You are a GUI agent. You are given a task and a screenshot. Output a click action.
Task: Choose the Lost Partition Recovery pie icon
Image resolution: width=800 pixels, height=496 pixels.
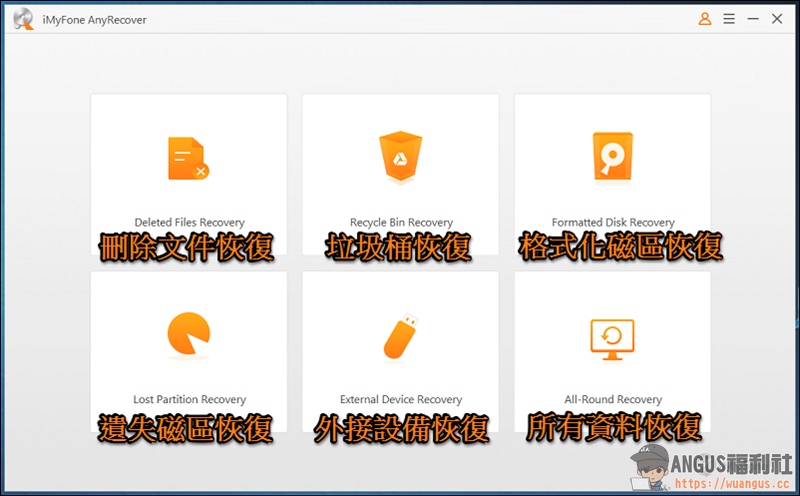coord(189,334)
